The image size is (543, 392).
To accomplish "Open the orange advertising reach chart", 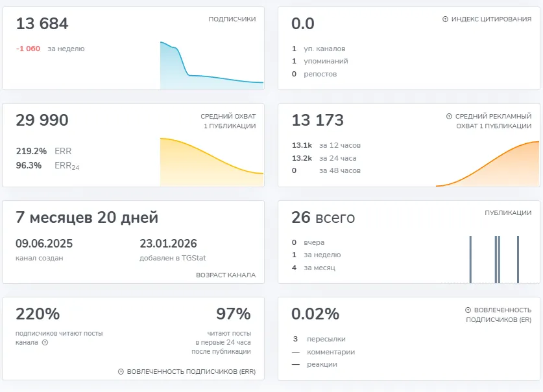I will [488, 164].
